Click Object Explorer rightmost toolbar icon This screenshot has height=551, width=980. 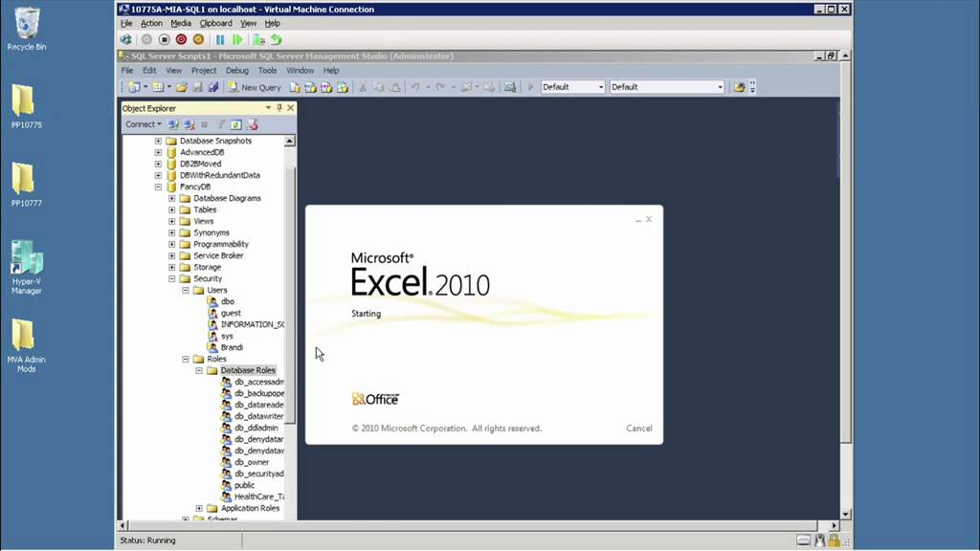[252, 125]
